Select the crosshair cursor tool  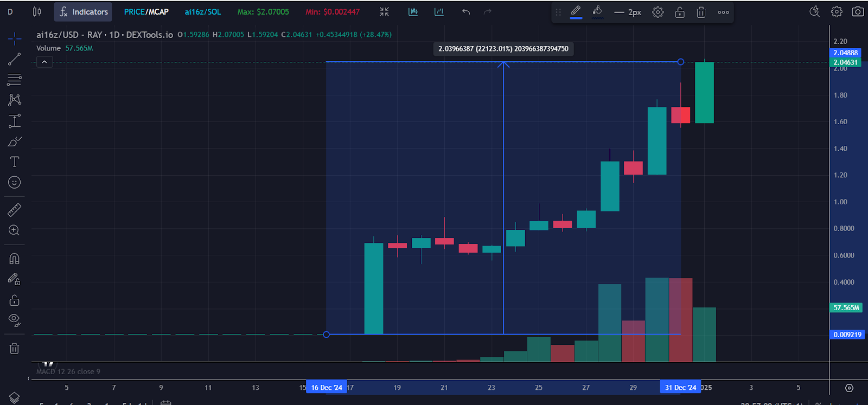tap(15, 38)
